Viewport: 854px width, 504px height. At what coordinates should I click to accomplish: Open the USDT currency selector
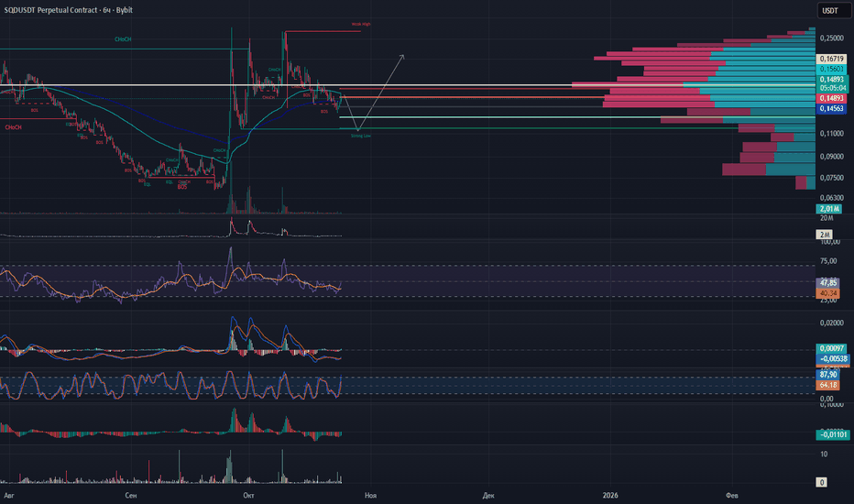click(834, 11)
